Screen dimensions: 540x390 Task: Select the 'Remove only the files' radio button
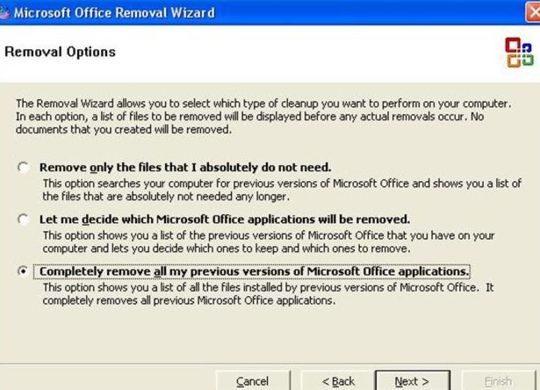tap(23, 167)
